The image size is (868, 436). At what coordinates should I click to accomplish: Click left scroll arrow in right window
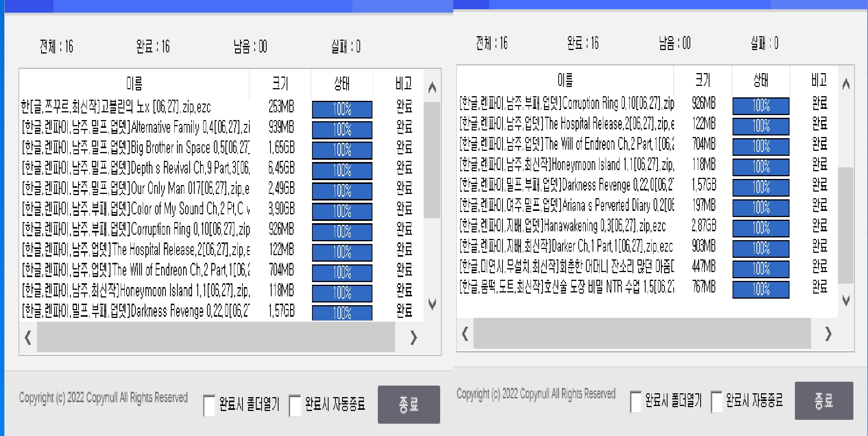click(465, 334)
